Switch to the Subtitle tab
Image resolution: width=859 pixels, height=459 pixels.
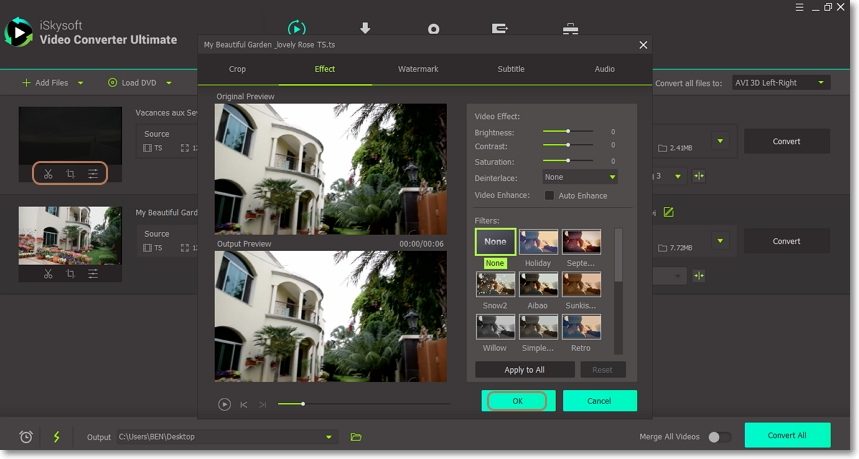tap(511, 69)
